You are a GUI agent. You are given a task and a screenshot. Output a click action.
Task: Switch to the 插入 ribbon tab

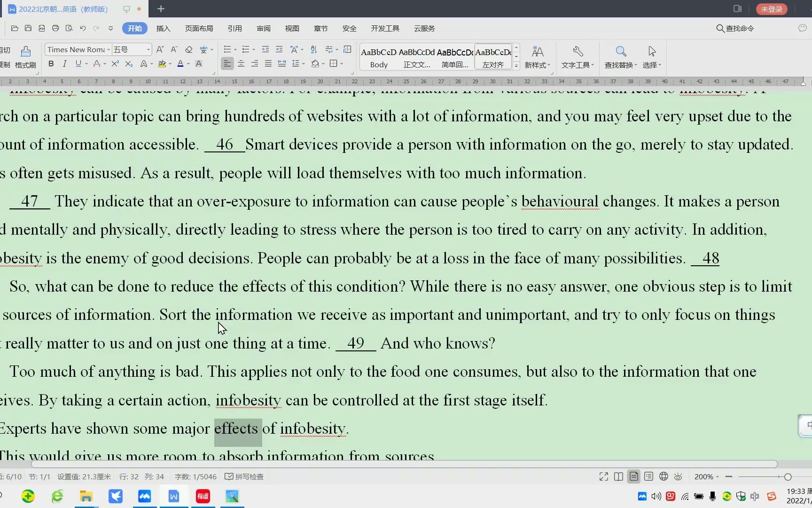pyautogui.click(x=163, y=28)
